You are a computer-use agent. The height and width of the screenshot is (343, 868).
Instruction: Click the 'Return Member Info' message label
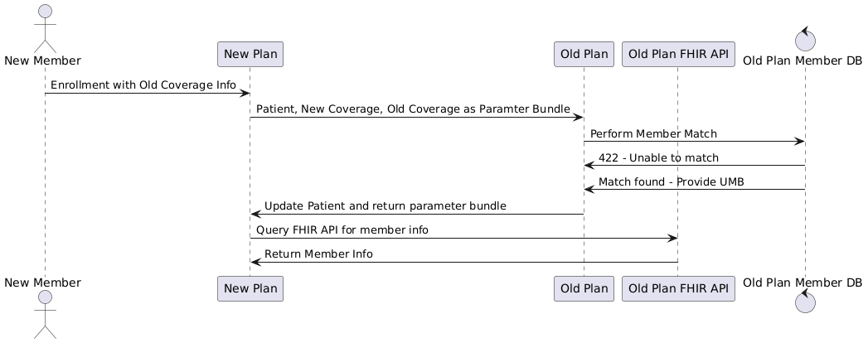318,254
